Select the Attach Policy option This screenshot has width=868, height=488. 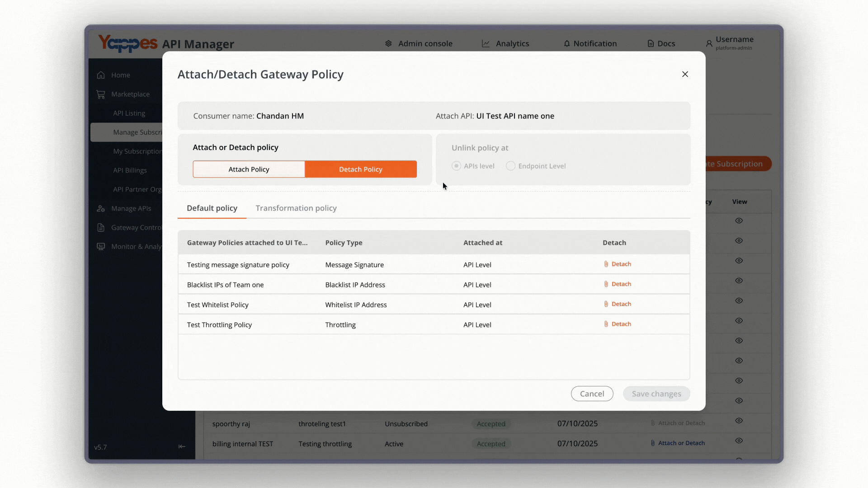249,169
